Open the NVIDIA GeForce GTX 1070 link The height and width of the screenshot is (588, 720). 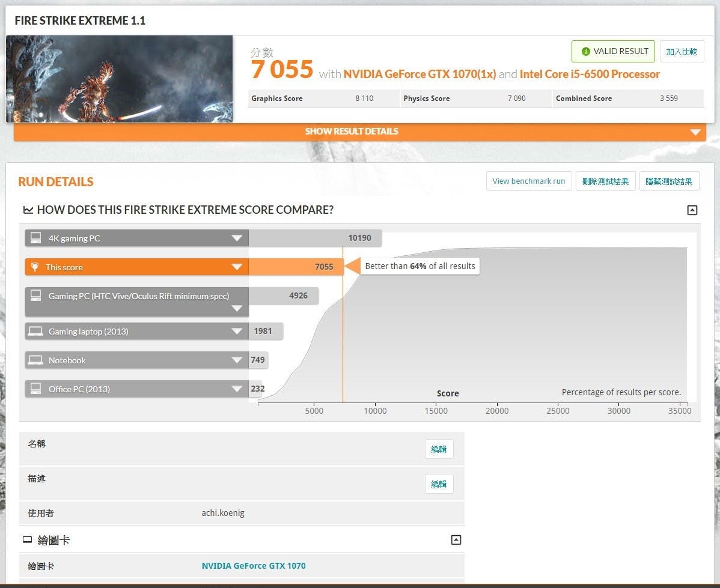[x=253, y=566]
